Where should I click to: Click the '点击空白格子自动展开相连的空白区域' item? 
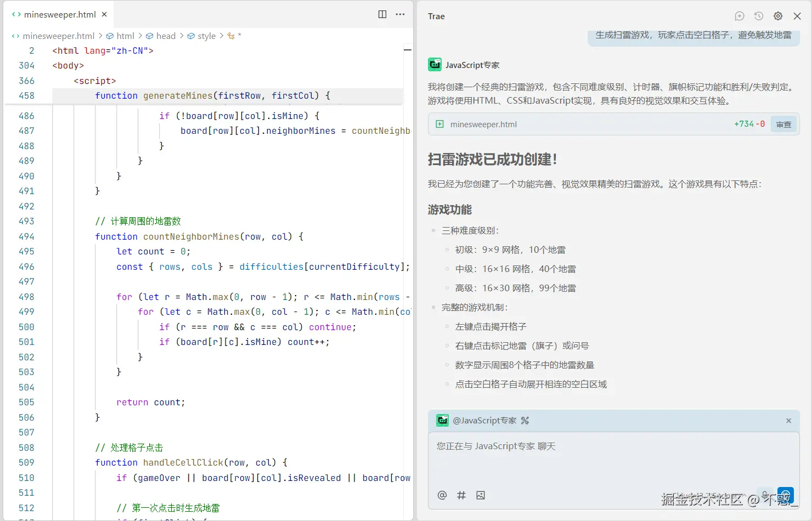(x=531, y=384)
